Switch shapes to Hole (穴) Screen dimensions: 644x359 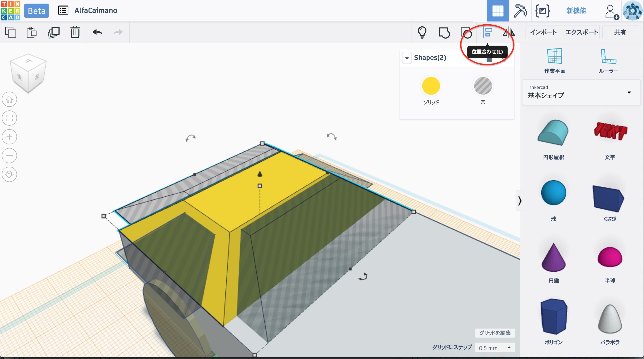483,86
